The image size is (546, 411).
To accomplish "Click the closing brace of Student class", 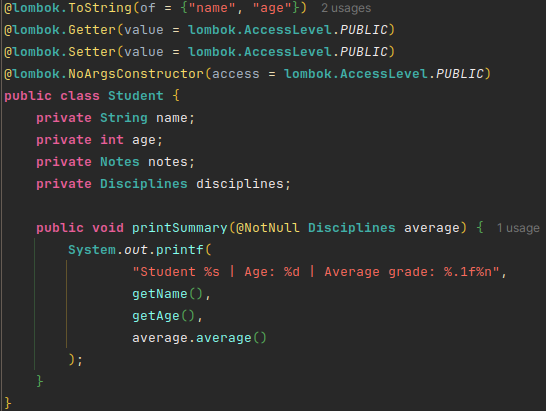I will (8, 403).
